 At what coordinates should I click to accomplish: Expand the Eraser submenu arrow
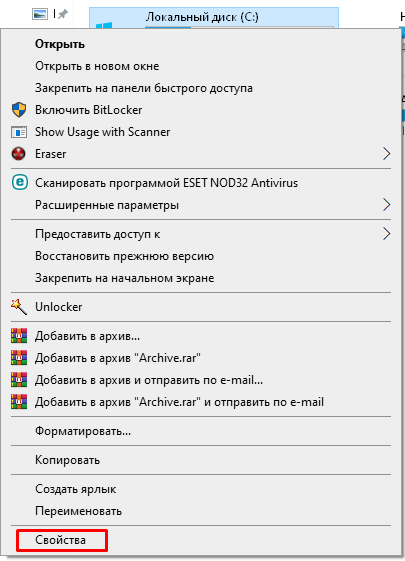pyautogui.click(x=386, y=154)
